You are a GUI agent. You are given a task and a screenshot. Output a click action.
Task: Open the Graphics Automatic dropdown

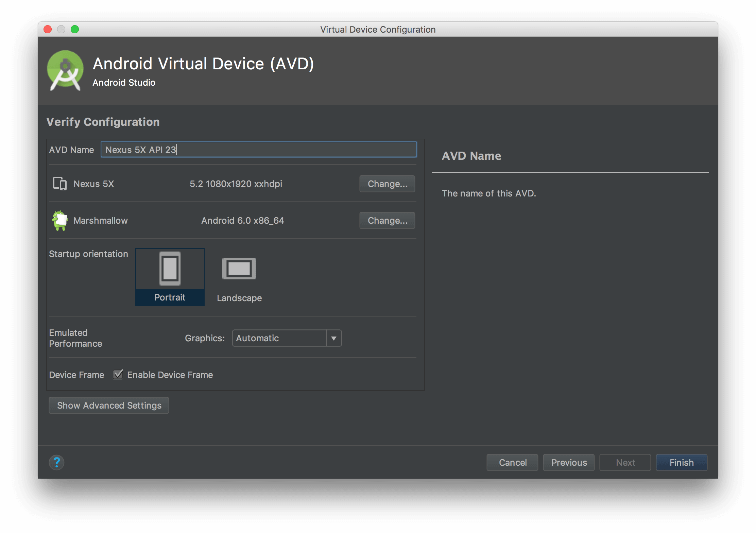pyautogui.click(x=287, y=338)
